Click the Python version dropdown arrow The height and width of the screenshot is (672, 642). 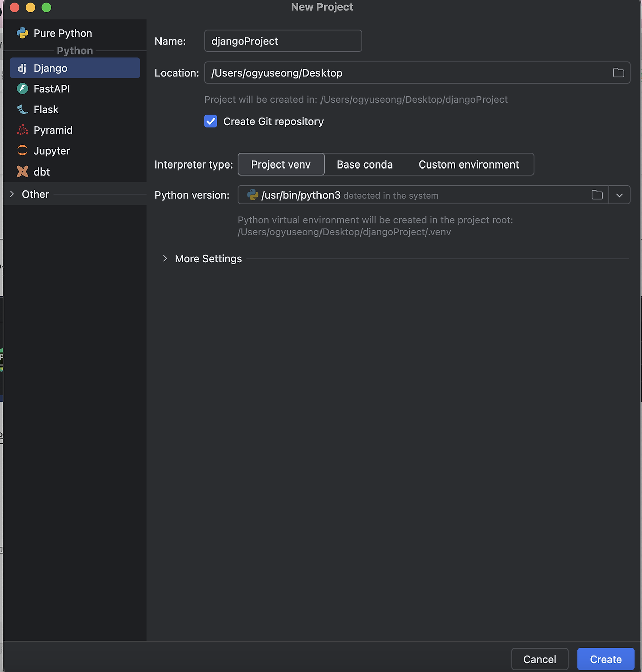pyautogui.click(x=620, y=195)
